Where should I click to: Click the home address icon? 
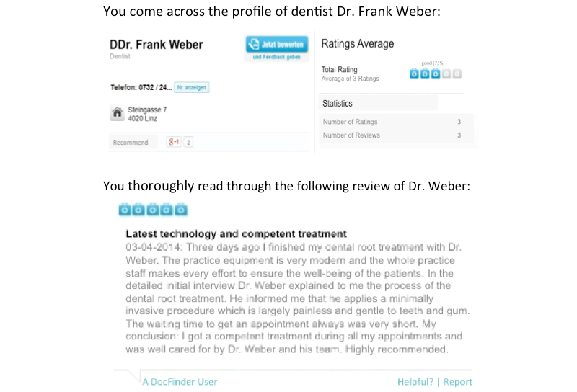tap(115, 114)
